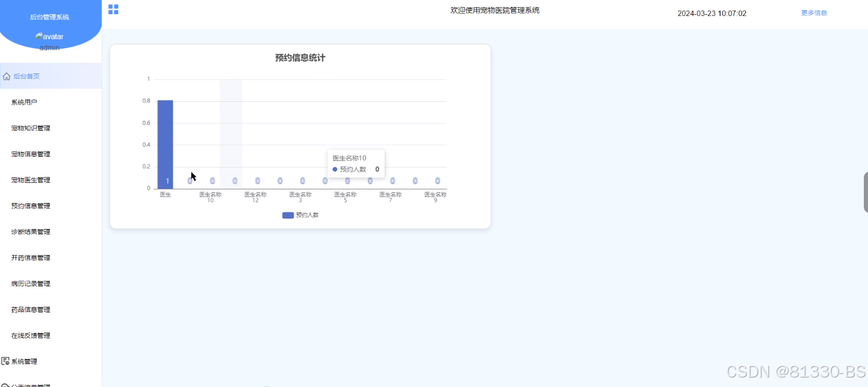The width and height of the screenshot is (868, 387).
Task: Click the 医生名称3 axis label
Action: coord(300,197)
